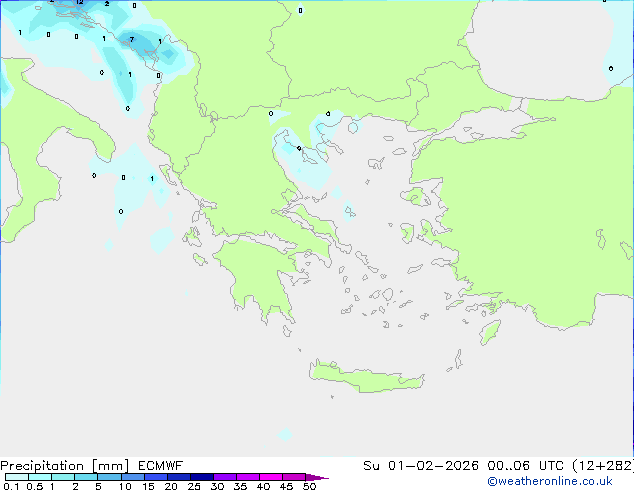Click the legend label '45'
The height and width of the screenshot is (490, 634).
point(286,486)
